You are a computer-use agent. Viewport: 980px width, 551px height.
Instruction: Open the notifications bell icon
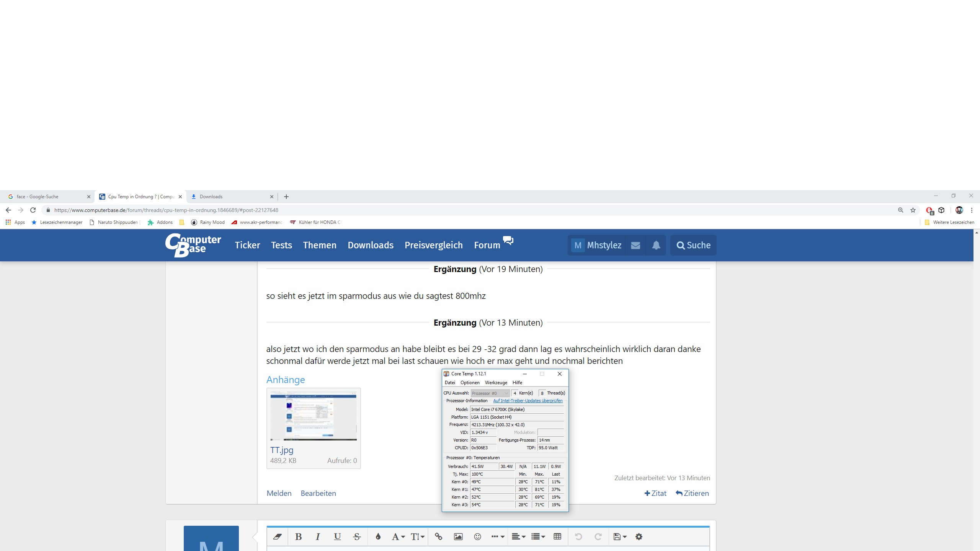(656, 245)
